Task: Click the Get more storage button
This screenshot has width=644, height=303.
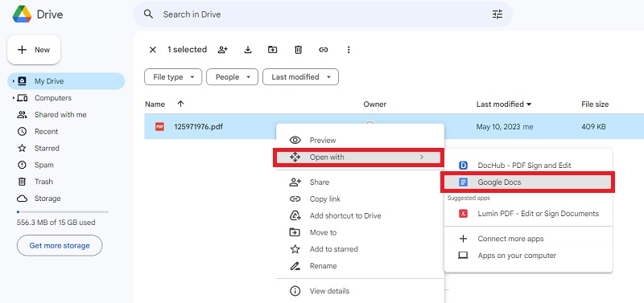Action: tap(60, 246)
